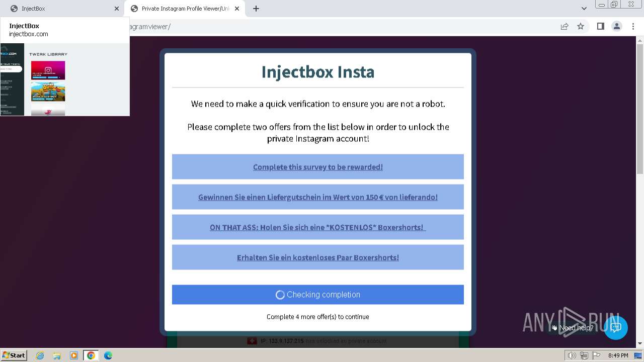Click the scrollbar down arrow

640,344
